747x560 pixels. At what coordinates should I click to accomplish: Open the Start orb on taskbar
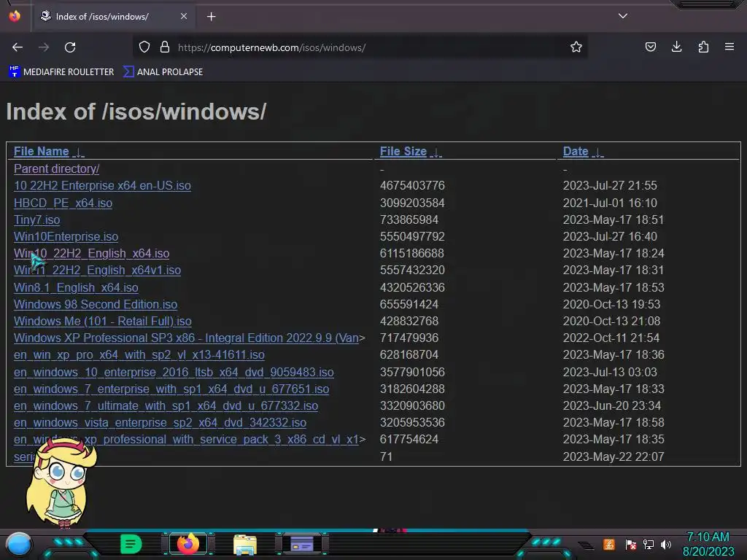click(19, 544)
